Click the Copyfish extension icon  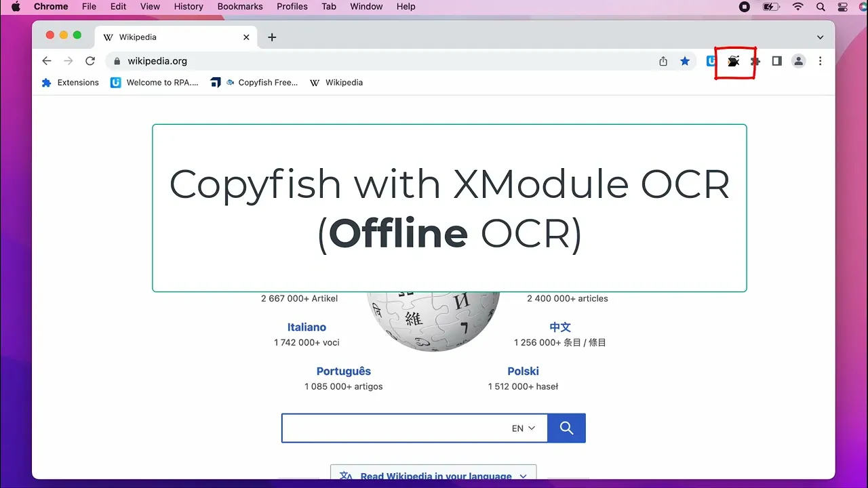pyautogui.click(x=733, y=61)
